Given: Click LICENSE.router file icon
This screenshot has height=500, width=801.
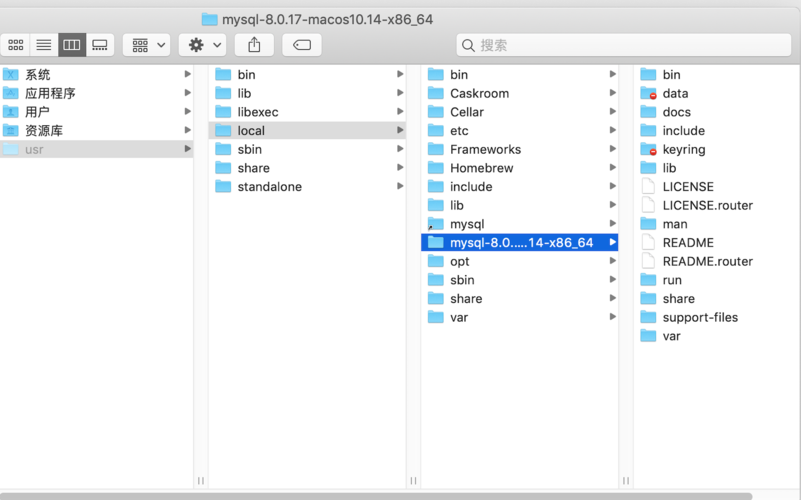Looking at the screenshot, I should (x=648, y=205).
